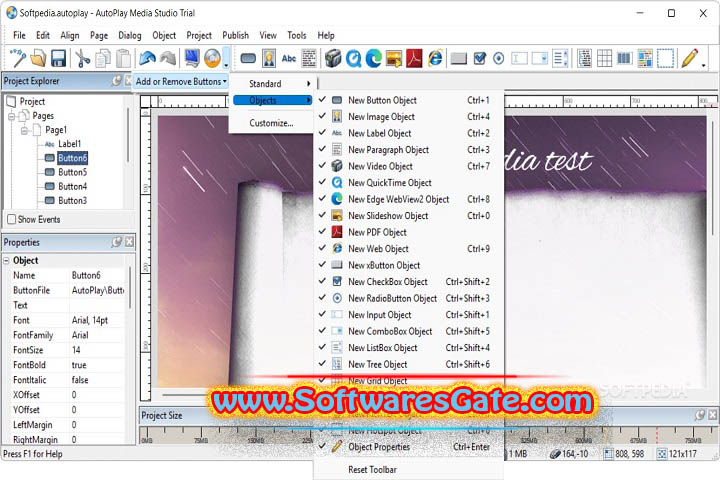Insert a new Image object from toolbar

click(269, 58)
